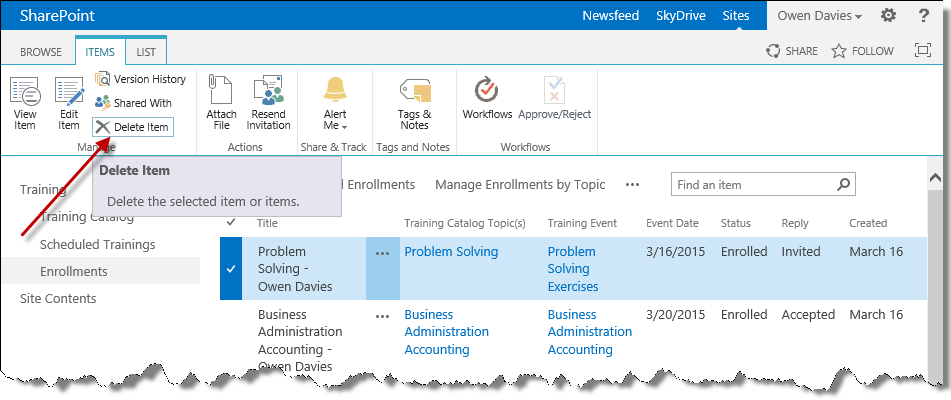Click the SharePoint logo text

[x=57, y=16]
